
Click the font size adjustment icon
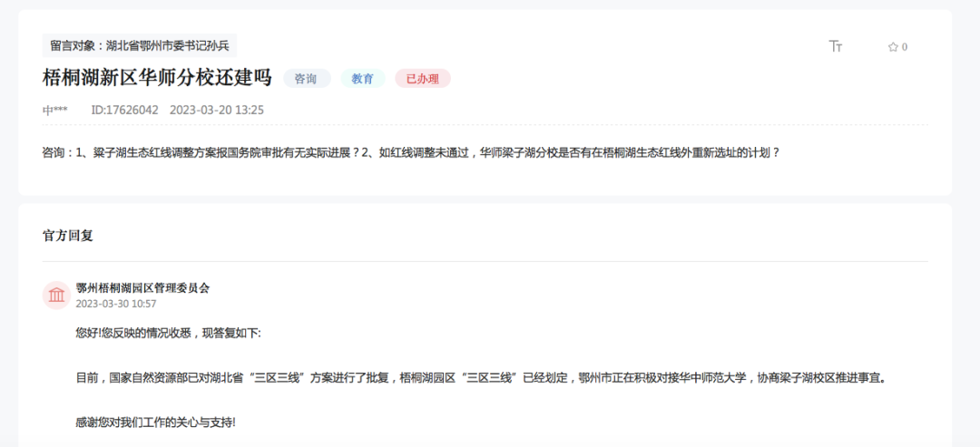(836, 46)
